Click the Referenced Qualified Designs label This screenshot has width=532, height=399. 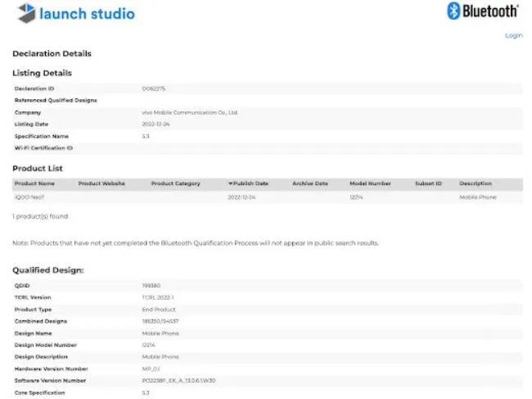pos(56,101)
